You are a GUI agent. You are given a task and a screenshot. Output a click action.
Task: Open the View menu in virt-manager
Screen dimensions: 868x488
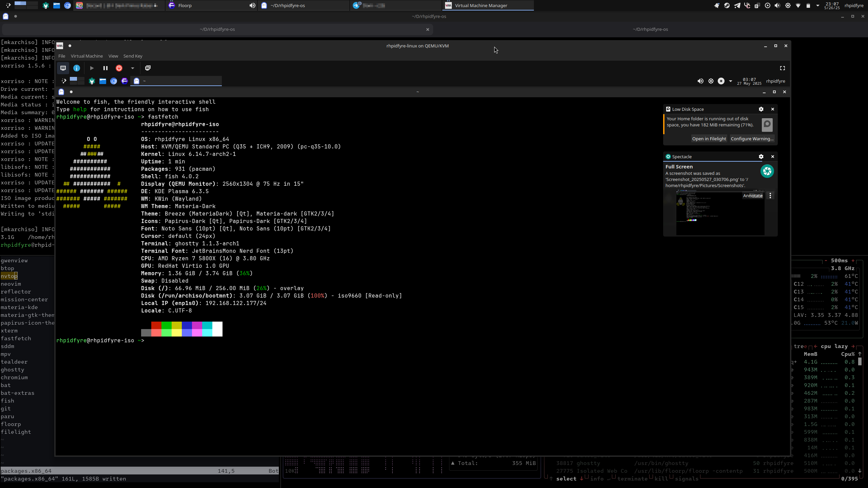[x=113, y=56]
